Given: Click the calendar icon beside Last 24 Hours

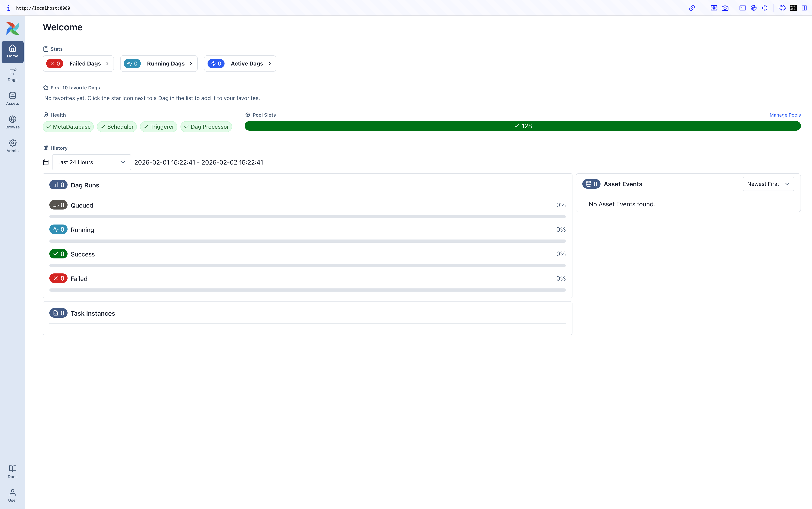Looking at the screenshot, I should pyautogui.click(x=46, y=162).
